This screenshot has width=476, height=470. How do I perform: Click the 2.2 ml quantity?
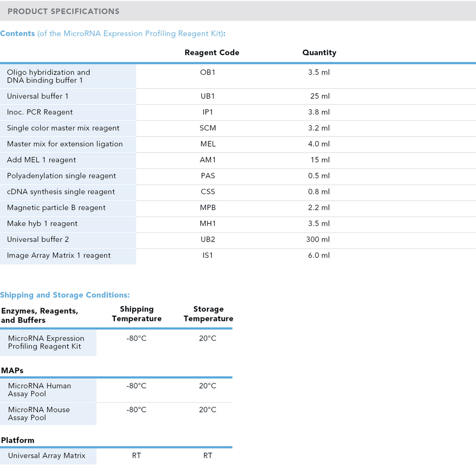pos(319,208)
